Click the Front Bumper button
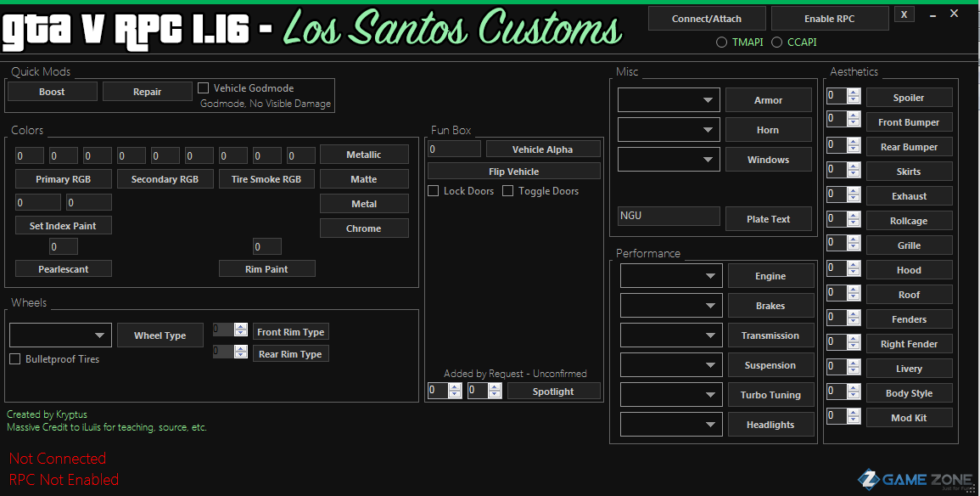This screenshot has width=980, height=496. [x=909, y=122]
